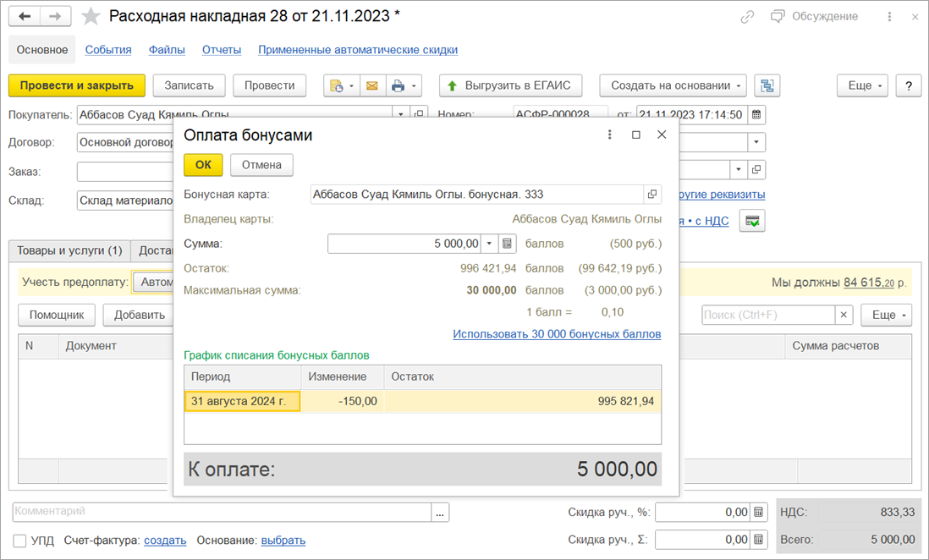
Task: Click the favorites star icon
Action: tap(91, 16)
